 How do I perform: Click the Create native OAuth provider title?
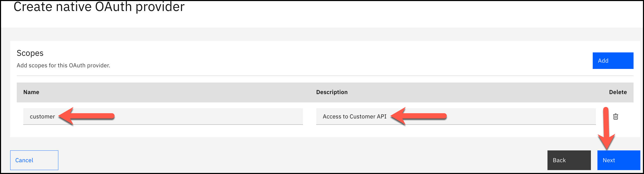point(99,7)
